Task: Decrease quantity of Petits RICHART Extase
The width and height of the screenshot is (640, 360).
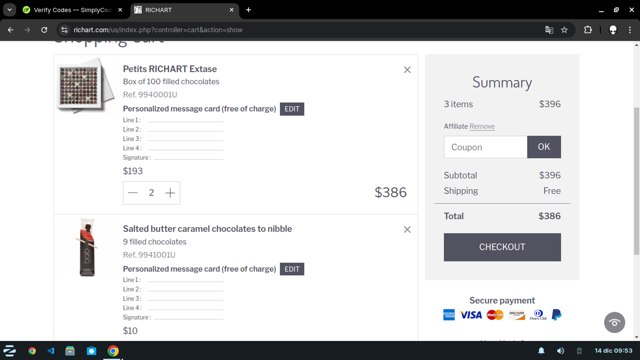Action: point(133,193)
